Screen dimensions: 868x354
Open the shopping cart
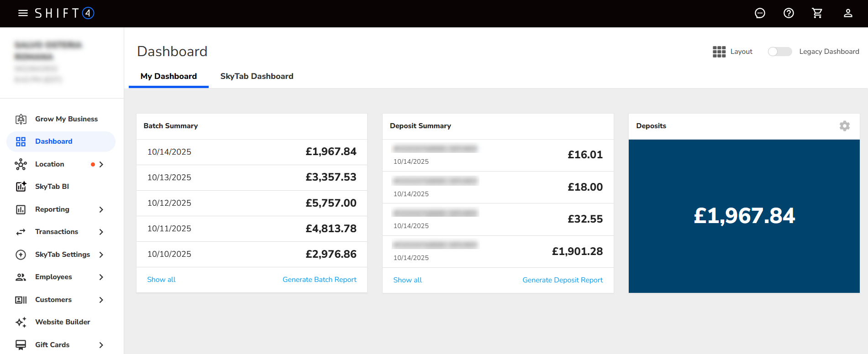pyautogui.click(x=817, y=13)
